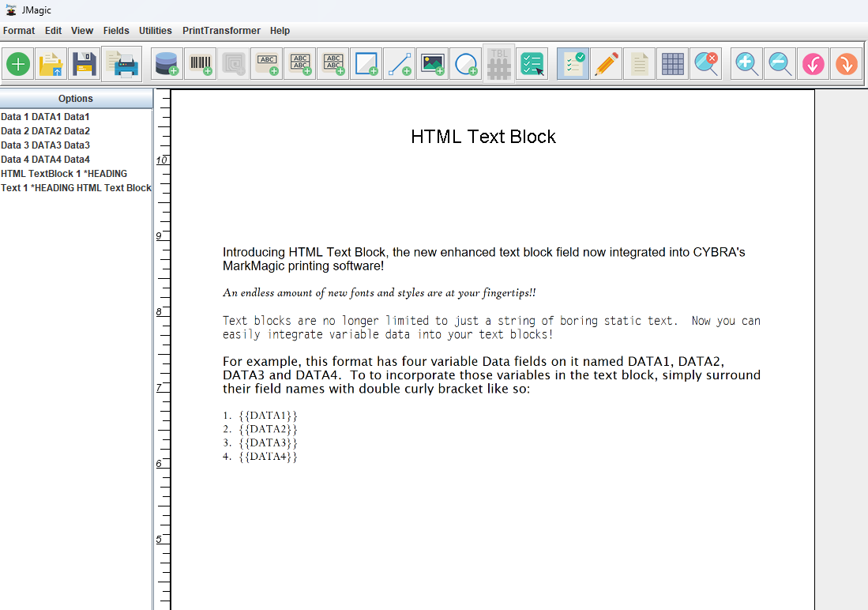Click the orange curved arrow icon
The image size is (868, 610).
coord(847,64)
